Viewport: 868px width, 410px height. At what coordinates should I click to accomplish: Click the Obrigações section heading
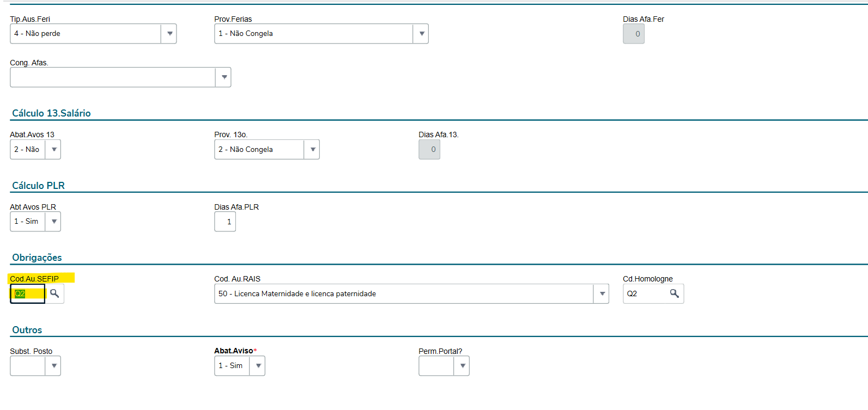coord(37,258)
